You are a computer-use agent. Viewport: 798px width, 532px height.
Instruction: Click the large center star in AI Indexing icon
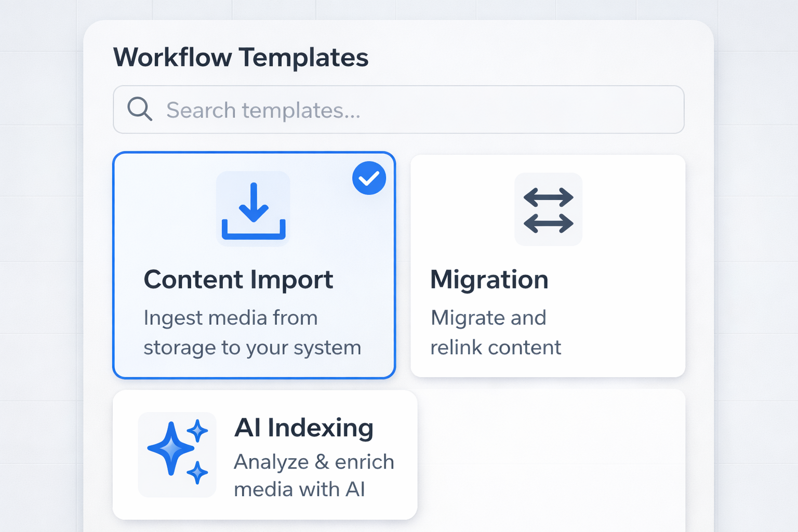pyautogui.click(x=169, y=448)
